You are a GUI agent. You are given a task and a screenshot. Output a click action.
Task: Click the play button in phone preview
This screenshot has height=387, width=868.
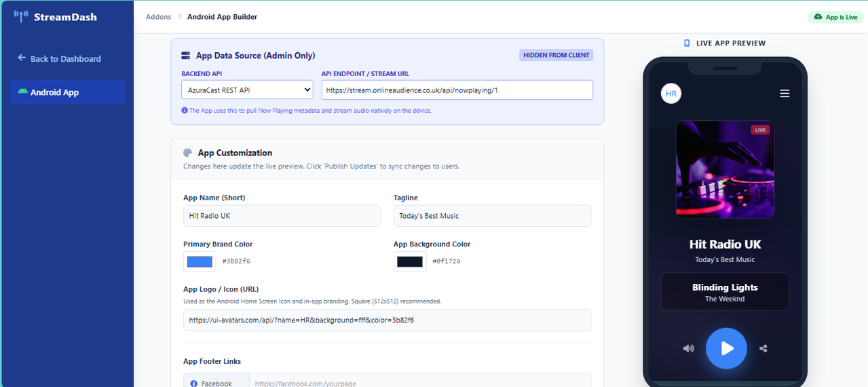pyautogui.click(x=726, y=348)
